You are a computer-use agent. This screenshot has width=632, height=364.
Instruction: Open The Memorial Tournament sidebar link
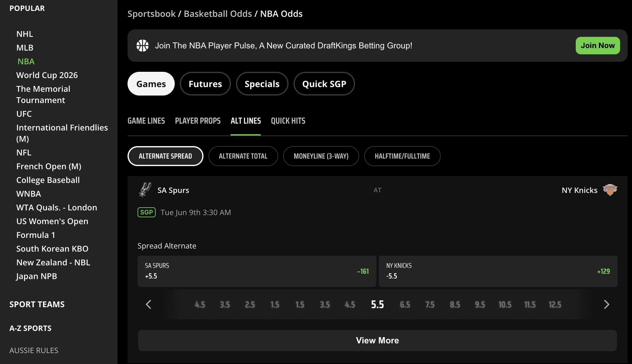(43, 94)
